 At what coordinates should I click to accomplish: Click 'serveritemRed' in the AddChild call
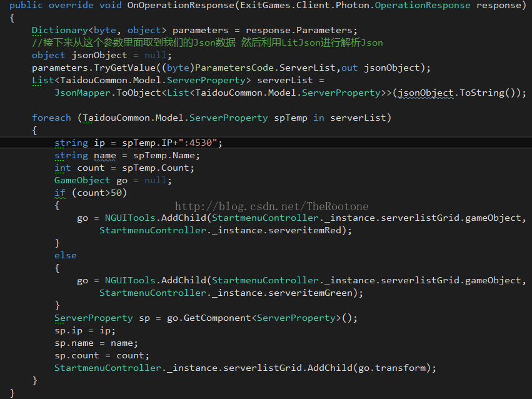pyautogui.click(x=304, y=230)
